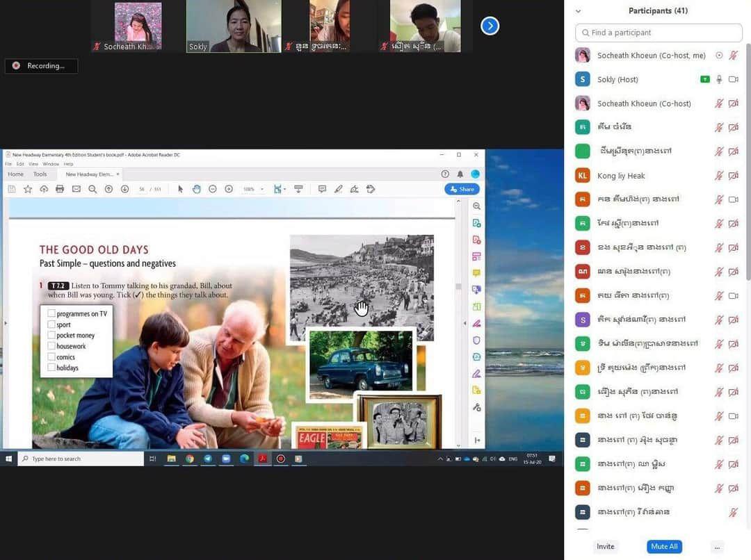Collapse the Participants panel with top chevron
This screenshot has height=560, width=751.
(578, 11)
